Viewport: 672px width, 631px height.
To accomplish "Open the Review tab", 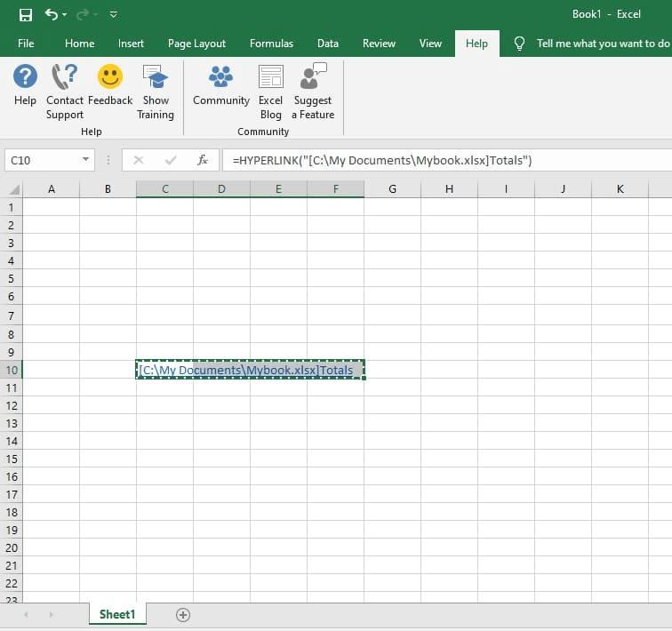I will [x=379, y=44].
